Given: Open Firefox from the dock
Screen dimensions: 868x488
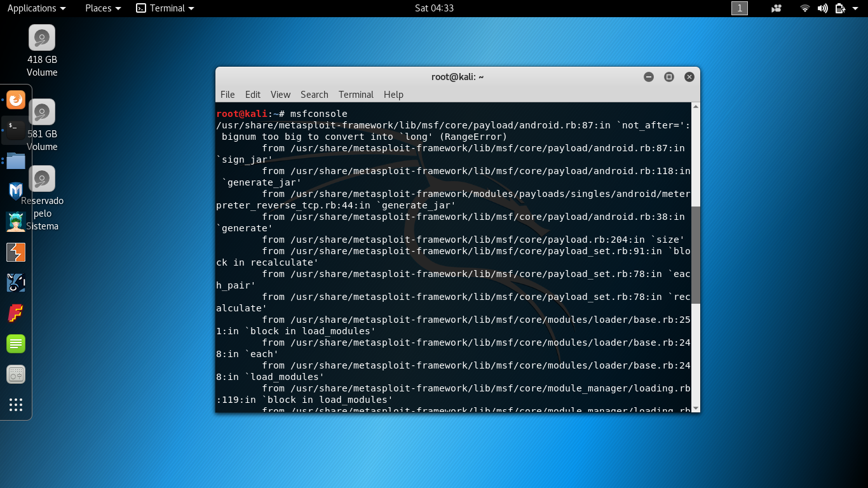Looking at the screenshot, I should pyautogui.click(x=16, y=100).
